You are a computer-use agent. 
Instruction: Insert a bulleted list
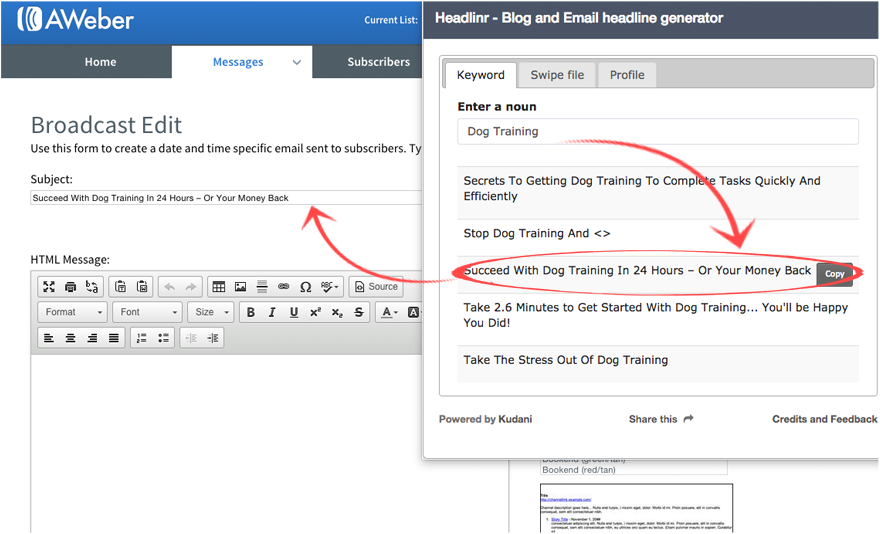point(163,338)
